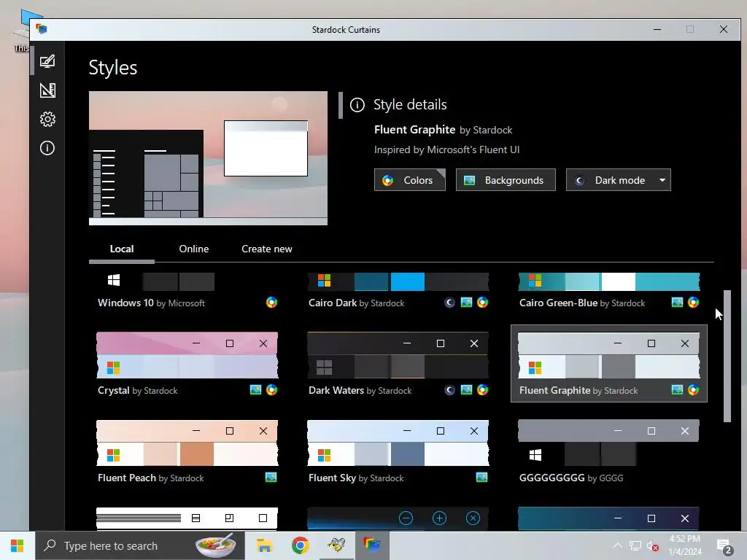Switch to the Local tab

122,249
